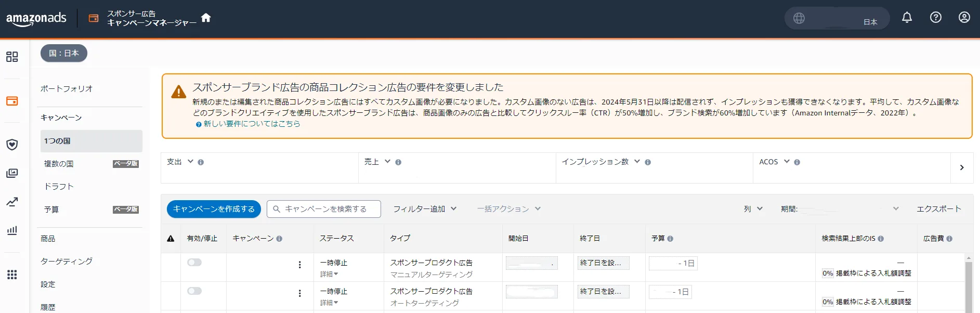980x313 pixels.
Task: Open the notifications bell
Action: click(x=907, y=18)
